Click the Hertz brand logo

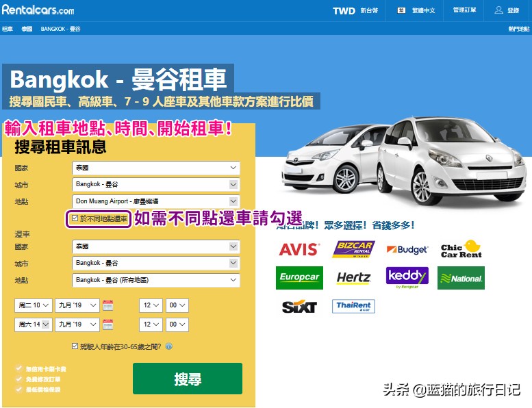[x=353, y=278]
